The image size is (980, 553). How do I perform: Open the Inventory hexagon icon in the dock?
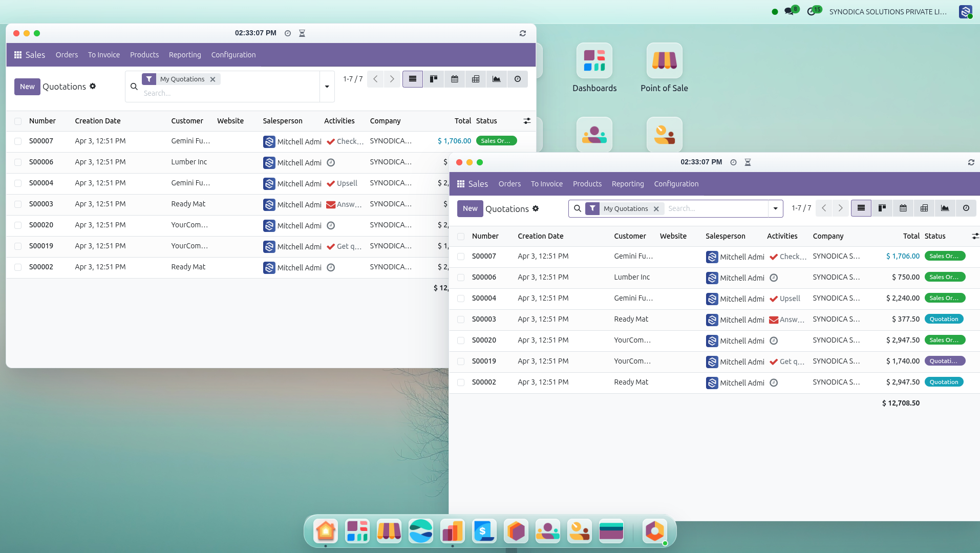516,531
